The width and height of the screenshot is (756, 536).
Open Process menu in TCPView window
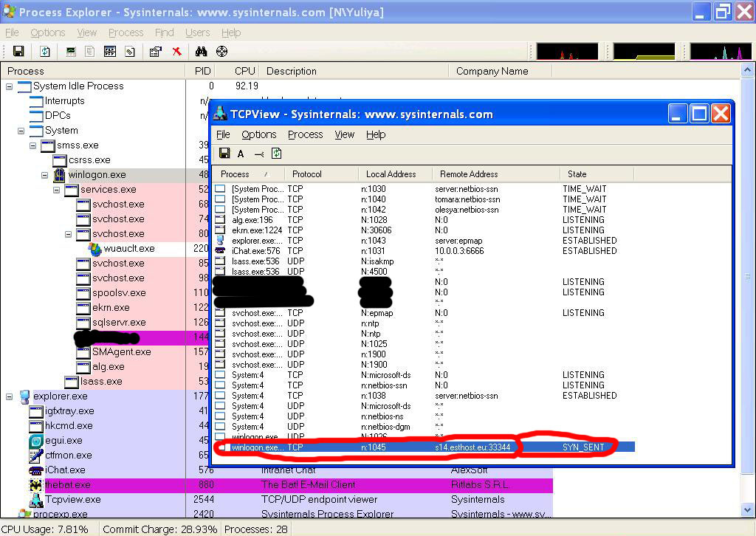(x=305, y=134)
